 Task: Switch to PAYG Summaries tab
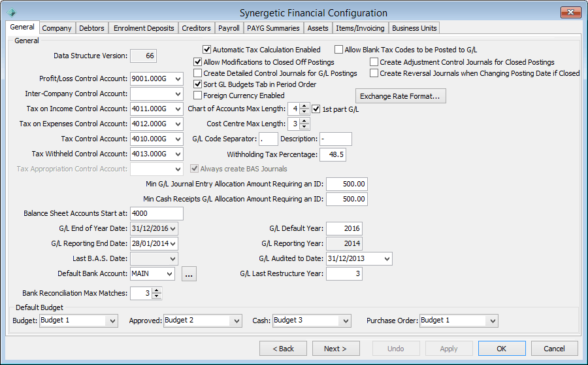[x=273, y=28]
